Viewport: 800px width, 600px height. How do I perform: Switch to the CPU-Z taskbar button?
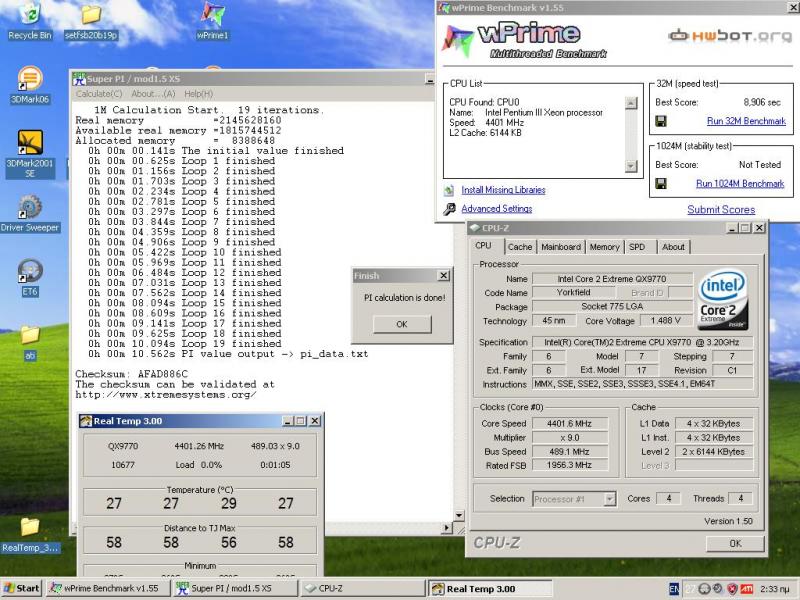click(361, 588)
